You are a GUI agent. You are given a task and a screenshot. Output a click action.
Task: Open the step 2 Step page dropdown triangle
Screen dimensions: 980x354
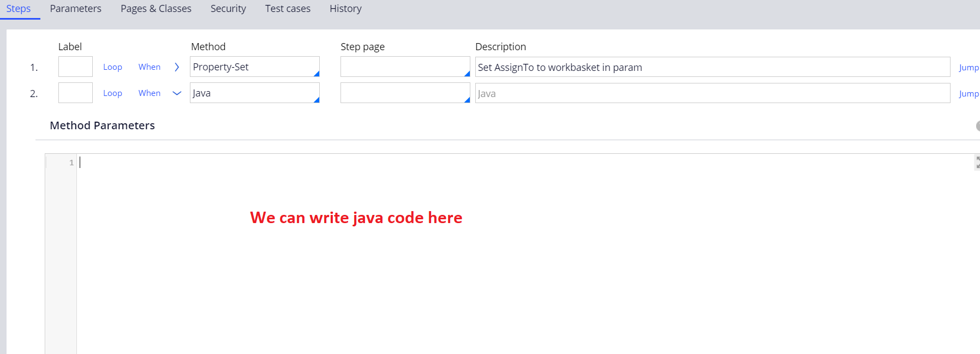click(x=467, y=100)
